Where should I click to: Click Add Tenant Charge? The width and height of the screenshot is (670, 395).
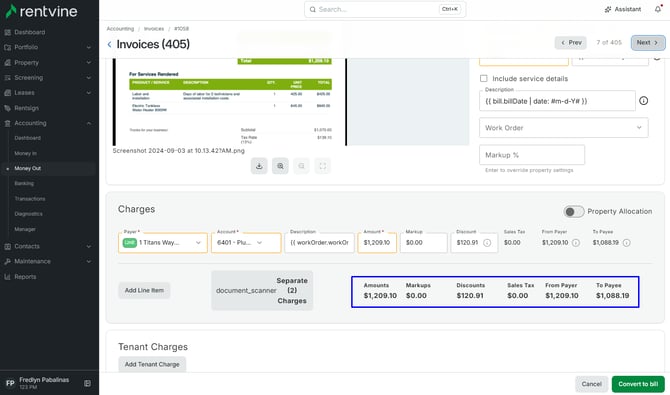152,364
